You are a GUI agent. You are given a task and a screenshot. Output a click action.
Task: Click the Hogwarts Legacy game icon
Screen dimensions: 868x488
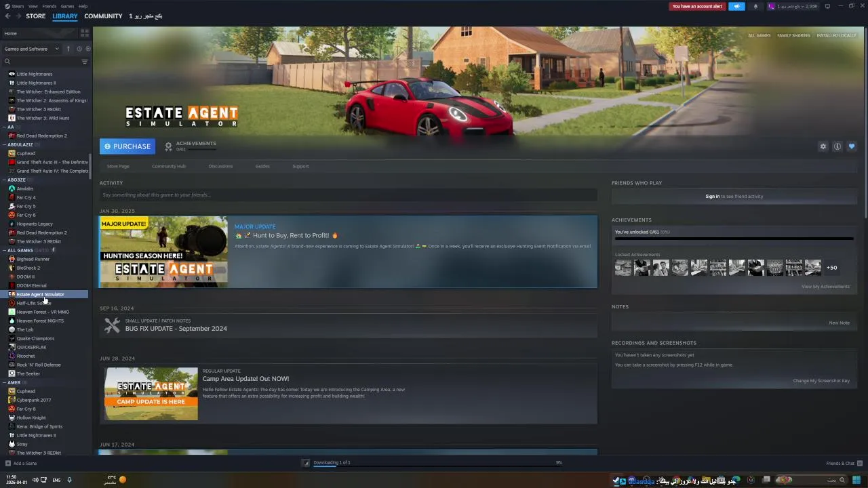coord(12,224)
